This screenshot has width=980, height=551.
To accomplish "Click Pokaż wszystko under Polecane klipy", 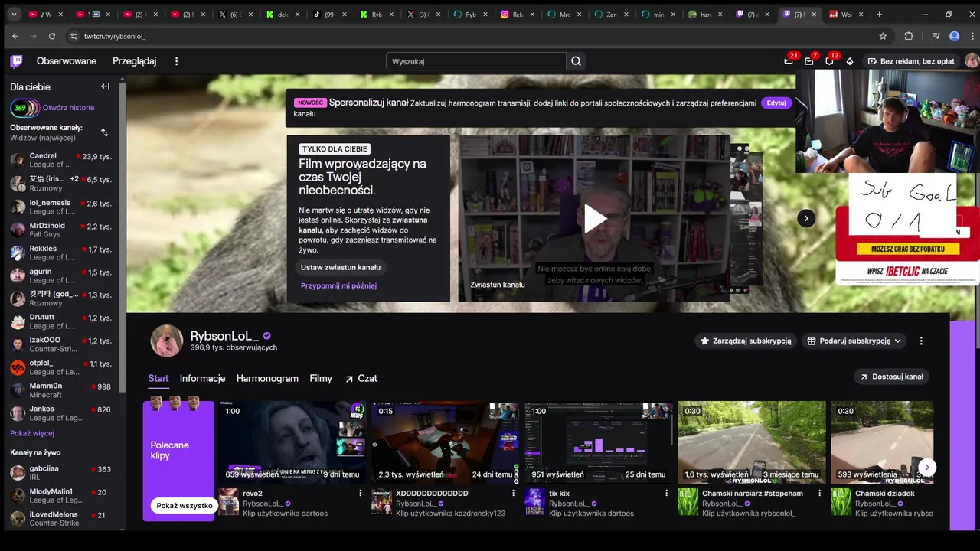I will [x=185, y=506].
